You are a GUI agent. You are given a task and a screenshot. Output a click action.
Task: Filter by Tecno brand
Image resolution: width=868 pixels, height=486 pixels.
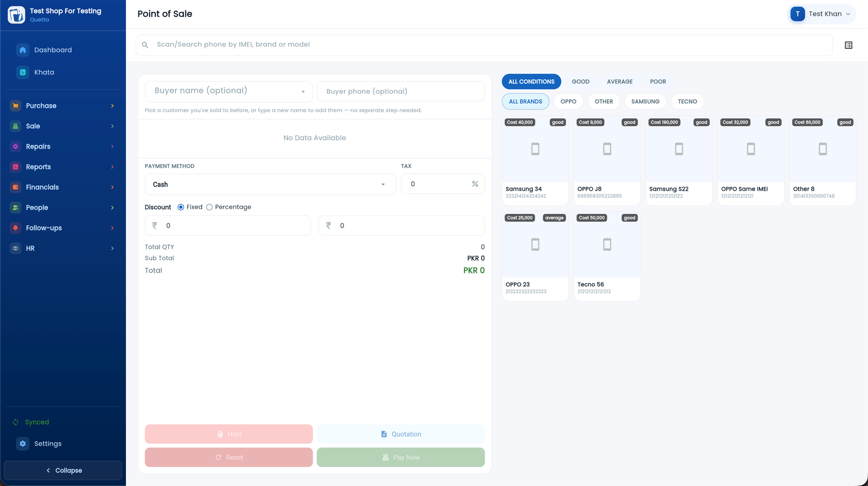point(687,102)
